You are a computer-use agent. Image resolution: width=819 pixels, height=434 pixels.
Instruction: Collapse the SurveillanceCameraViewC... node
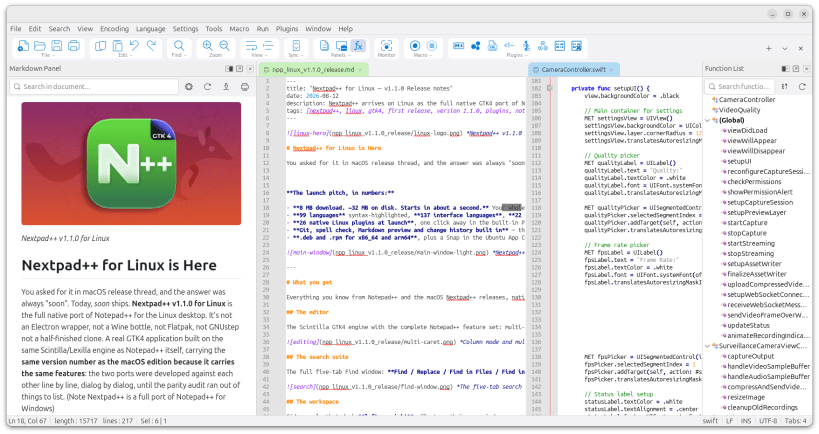[708, 346]
